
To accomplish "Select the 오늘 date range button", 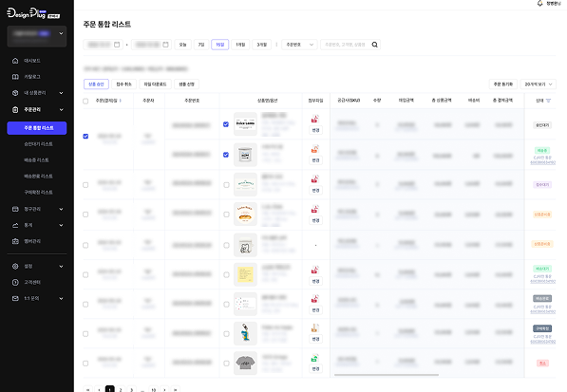I will coord(182,45).
